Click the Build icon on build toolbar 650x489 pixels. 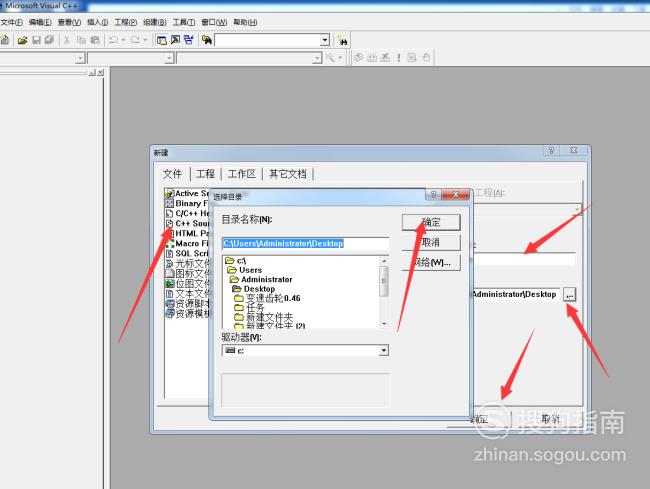click(x=372, y=58)
